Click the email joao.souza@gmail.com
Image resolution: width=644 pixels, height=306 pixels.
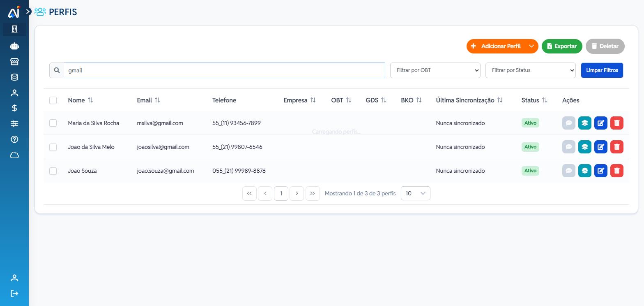click(x=166, y=171)
